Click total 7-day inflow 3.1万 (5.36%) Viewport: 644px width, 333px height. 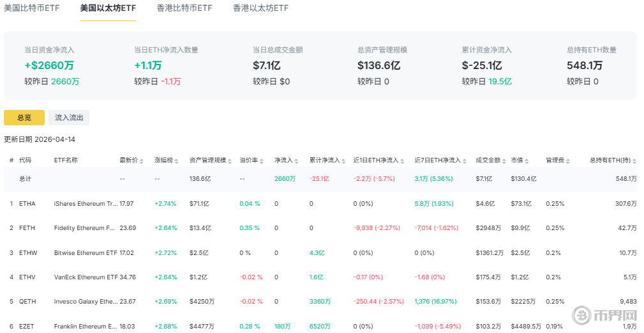coord(434,179)
